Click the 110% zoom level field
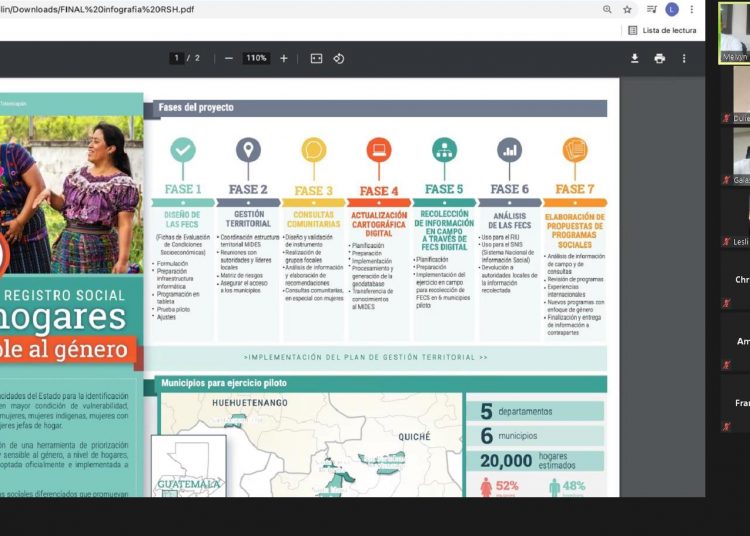The image size is (750, 536). pyautogui.click(x=256, y=59)
